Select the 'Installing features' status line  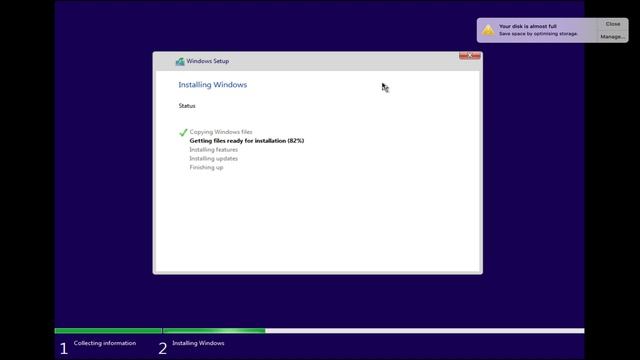click(x=213, y=150)
